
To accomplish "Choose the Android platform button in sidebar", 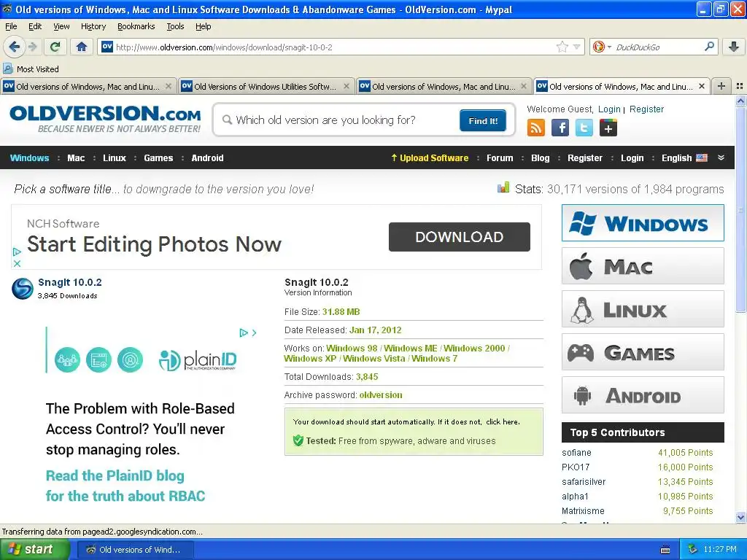I will (643, 395).
